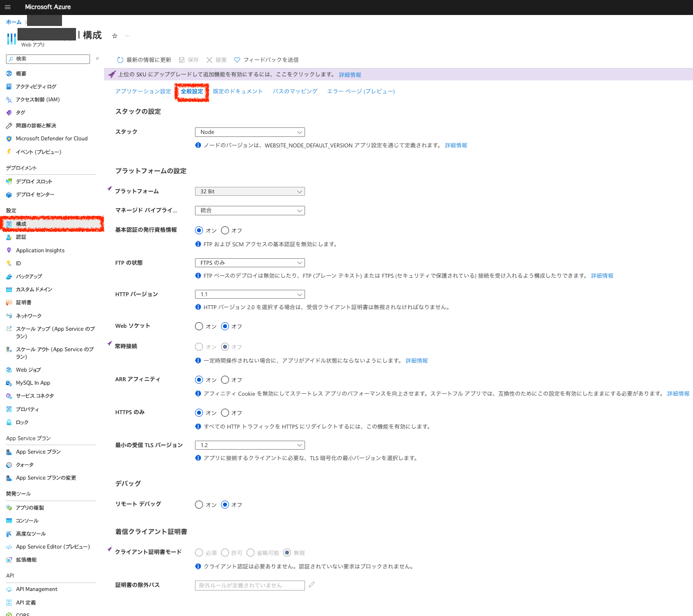Switch to Application settings tab
The width and height of the screenshot is (693, 616).
[x=143, y=91]
